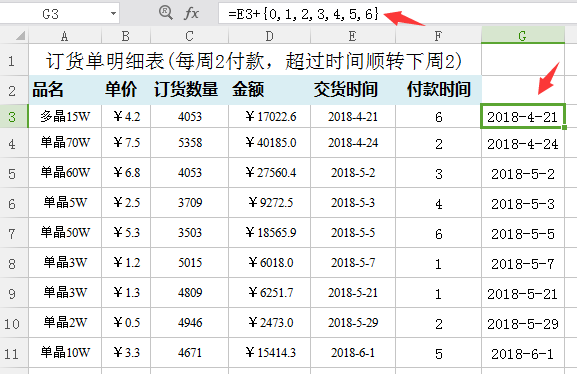Image resolution: width=577 pixels, height=374 pixels.
Task: Select cell containing 单晶10W
Action: [x=65, y=353]
